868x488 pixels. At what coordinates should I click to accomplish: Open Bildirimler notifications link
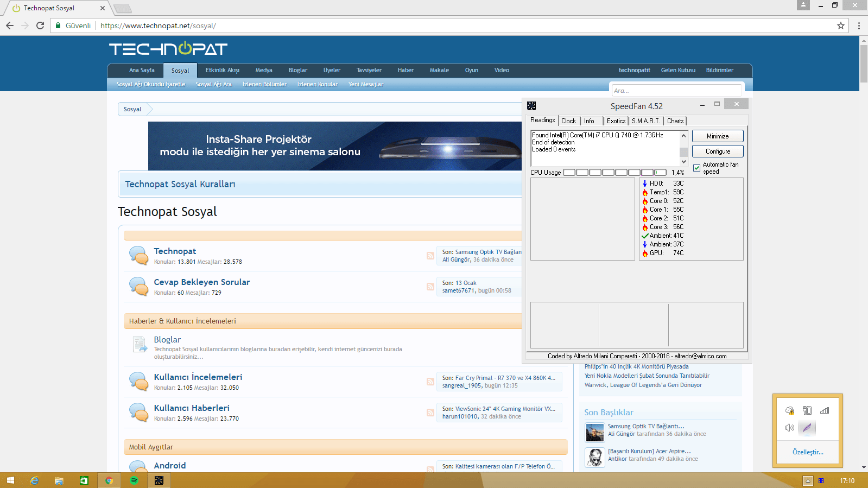(x=719, y=70)
